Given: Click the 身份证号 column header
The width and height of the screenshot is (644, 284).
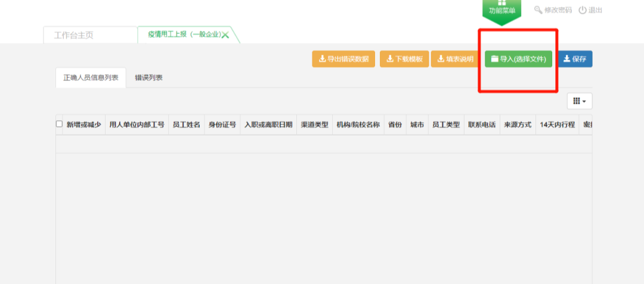Looking at the screenshot, I should tap(222, 125).
